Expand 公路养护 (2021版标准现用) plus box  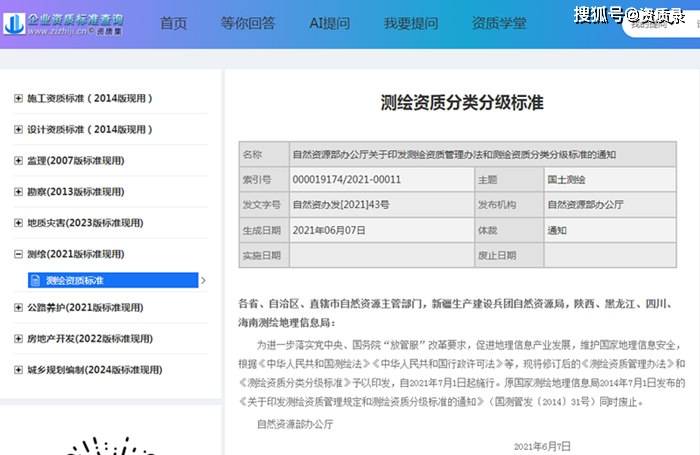pos(18,307)
